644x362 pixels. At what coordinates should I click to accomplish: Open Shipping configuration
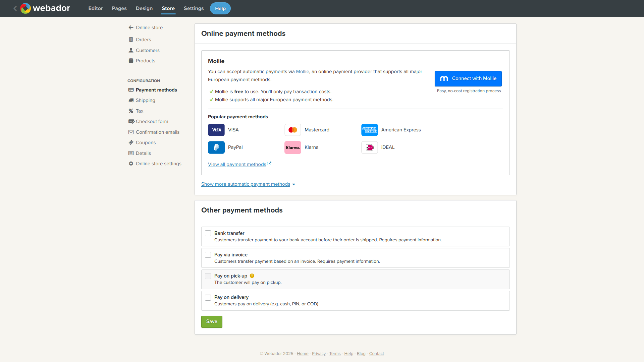[146, 100]
